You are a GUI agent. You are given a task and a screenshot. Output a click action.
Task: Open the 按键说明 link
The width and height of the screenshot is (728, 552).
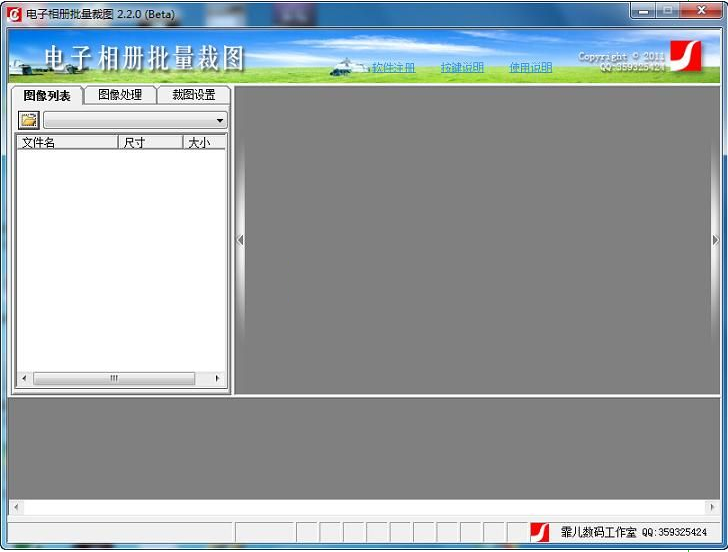[462, 68]
